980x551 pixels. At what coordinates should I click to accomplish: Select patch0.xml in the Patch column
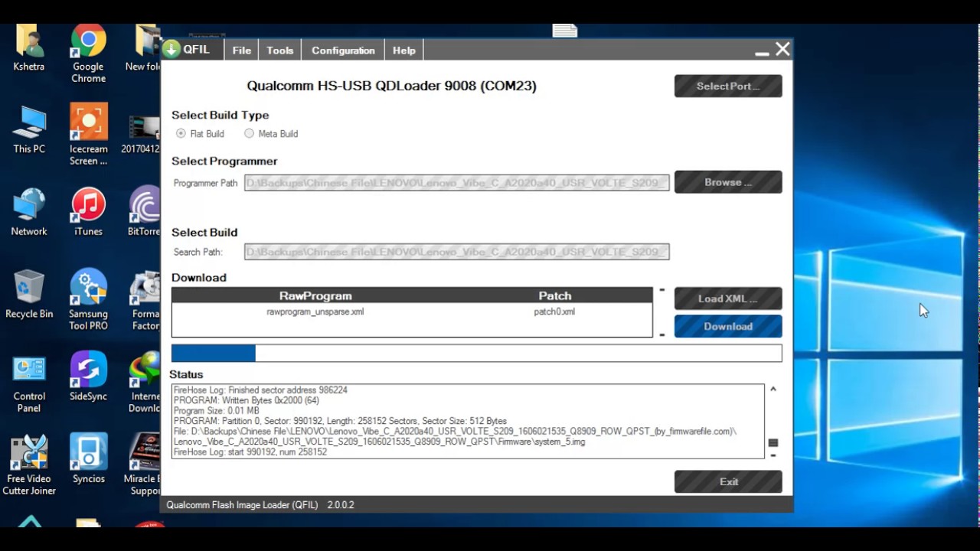click(554, 312)
